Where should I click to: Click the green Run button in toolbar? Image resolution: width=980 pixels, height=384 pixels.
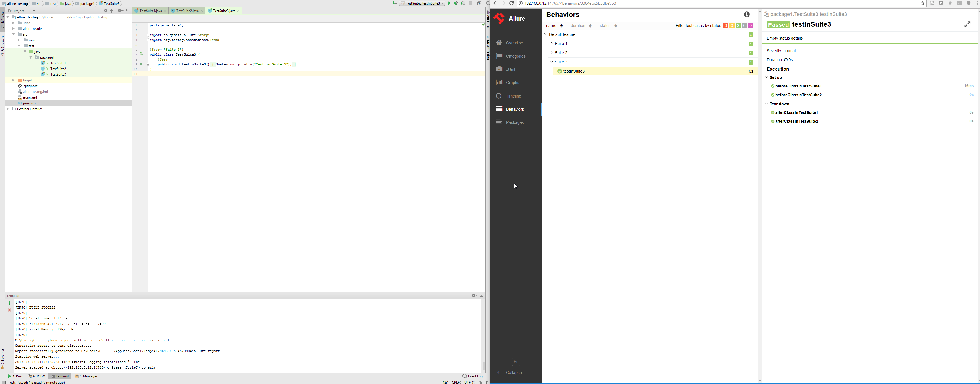point(449,3)
